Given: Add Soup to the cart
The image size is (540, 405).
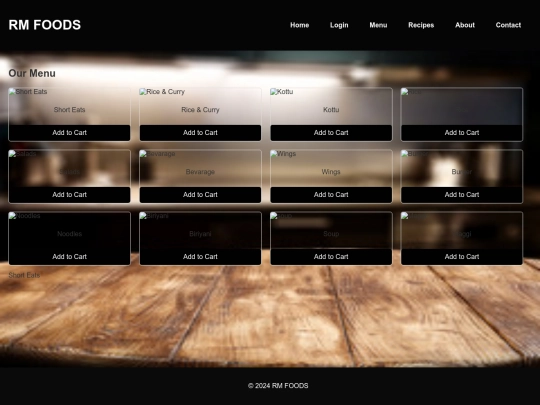Looking at the screenshot, I should tap(331, 257).
